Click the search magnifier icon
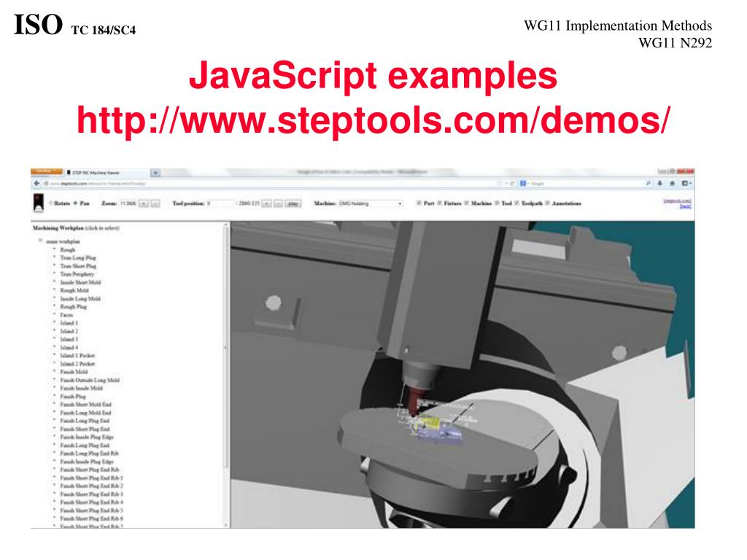The width and height of the screenshot is (747, 560). pyautogui.click(x=648, y=183)
